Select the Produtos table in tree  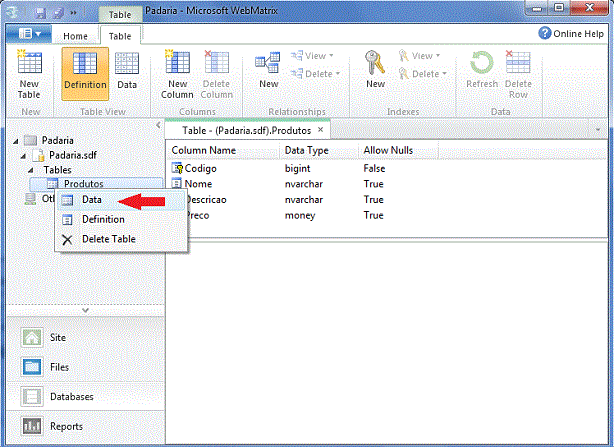click(x=84, y=184)
